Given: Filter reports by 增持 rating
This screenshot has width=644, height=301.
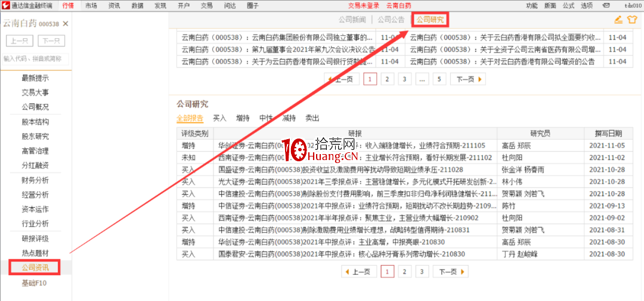Looking at the screenshot, I should [243, 118].
